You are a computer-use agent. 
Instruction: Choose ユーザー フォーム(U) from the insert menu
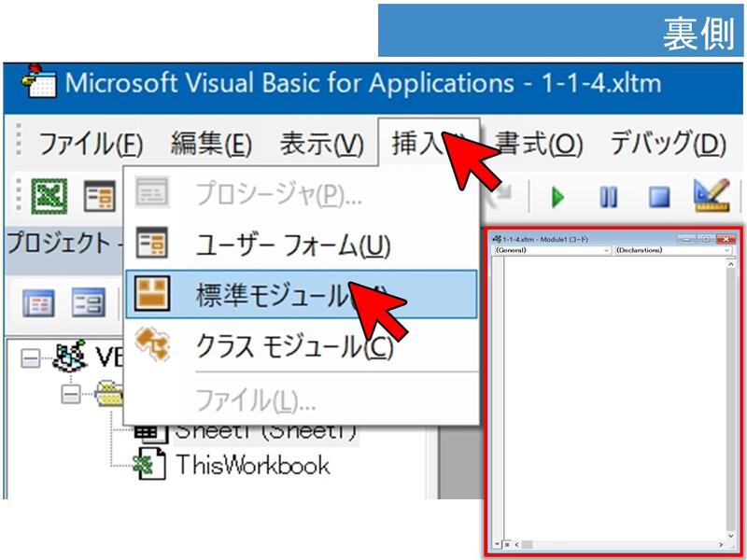pos(301,245)
